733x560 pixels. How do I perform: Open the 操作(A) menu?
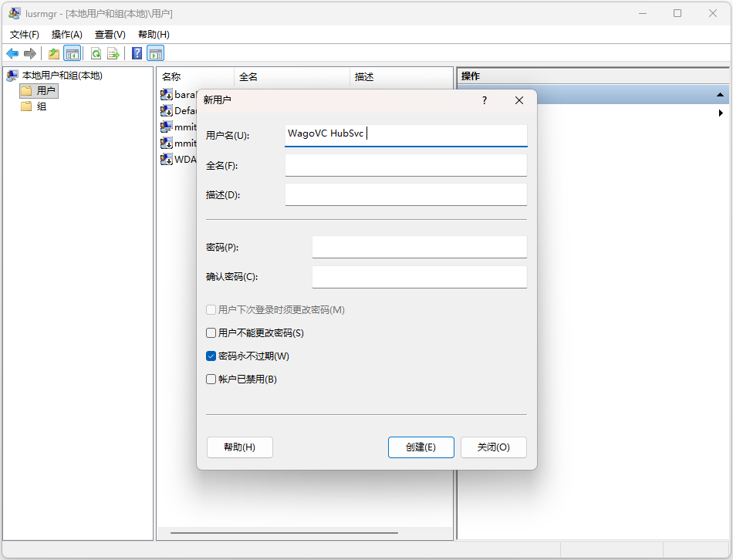click(66, 35)
